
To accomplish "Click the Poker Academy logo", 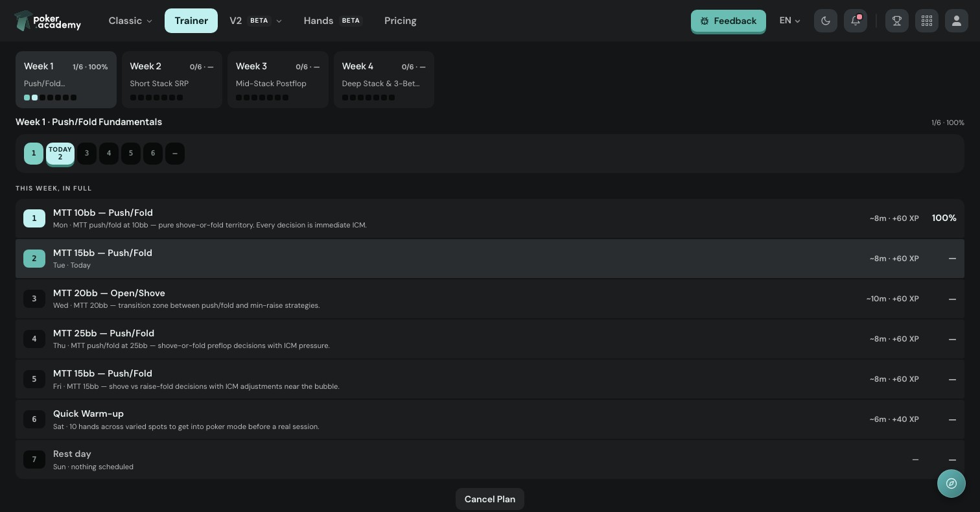I will click(48, 21).
